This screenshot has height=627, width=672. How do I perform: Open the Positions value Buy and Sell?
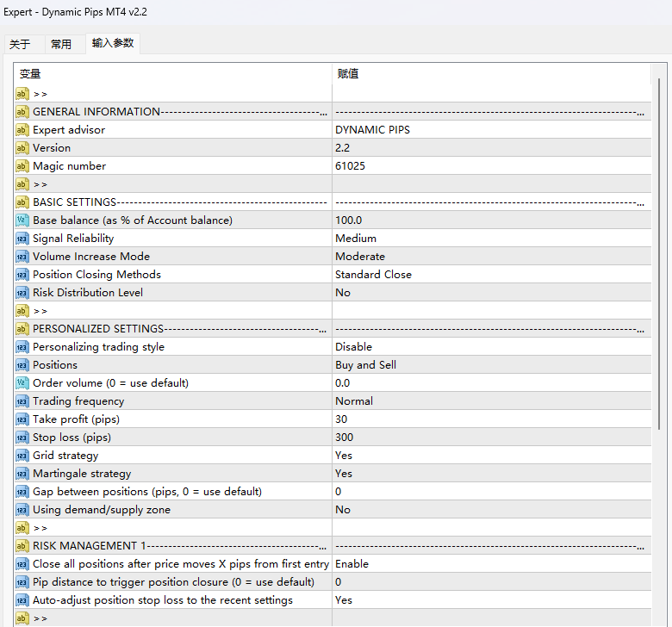click(365, 365)
